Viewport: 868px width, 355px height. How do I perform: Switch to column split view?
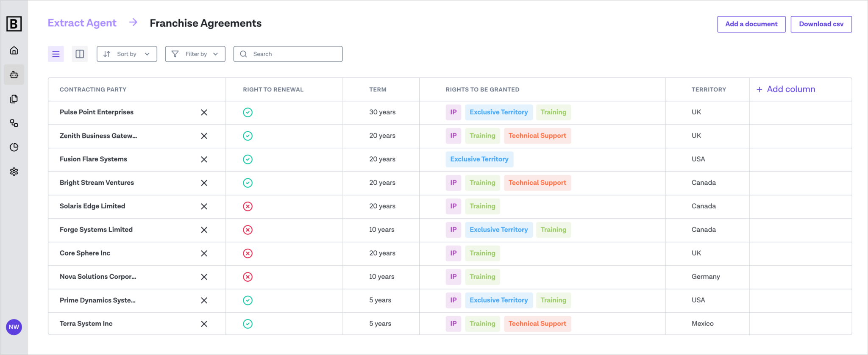[x=80, y=54]
